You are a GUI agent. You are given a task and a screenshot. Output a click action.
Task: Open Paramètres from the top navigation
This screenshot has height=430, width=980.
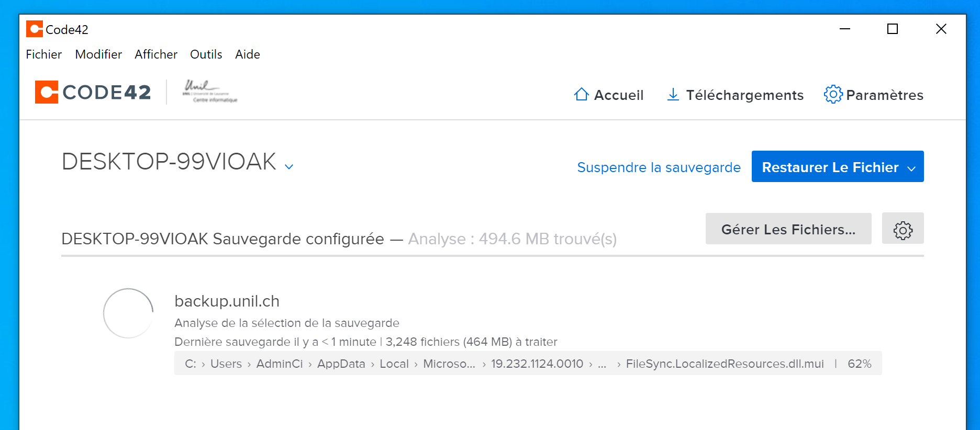tap(873, 95)
